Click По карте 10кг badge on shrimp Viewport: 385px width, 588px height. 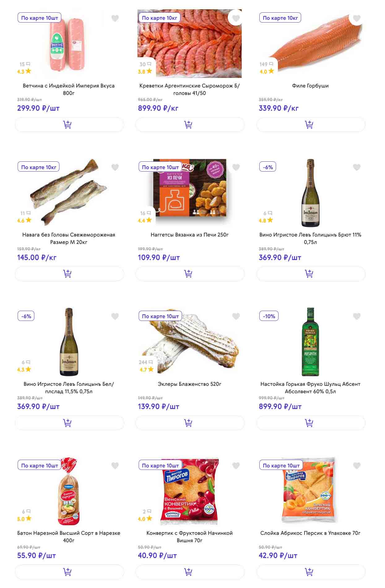click(159, 18)
